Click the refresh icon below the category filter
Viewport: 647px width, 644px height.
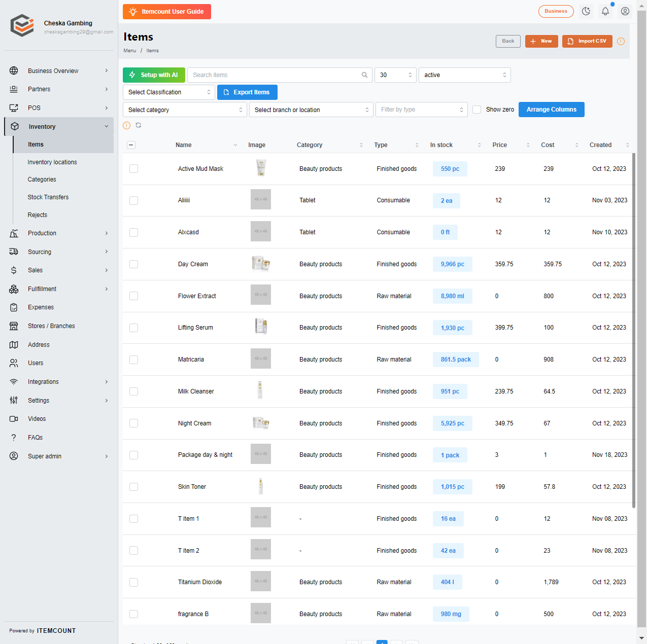point(138,125)
